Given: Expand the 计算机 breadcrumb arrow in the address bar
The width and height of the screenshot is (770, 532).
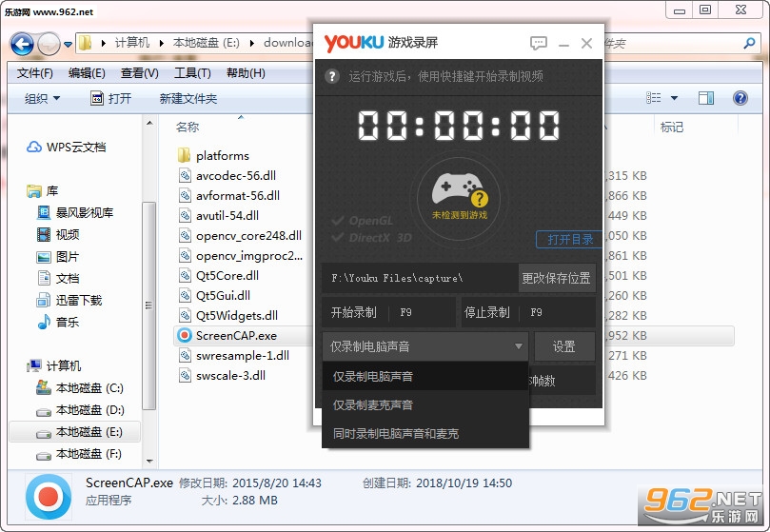Looking at the screenshot, I should pyautogui.click(x=161, y=43).
